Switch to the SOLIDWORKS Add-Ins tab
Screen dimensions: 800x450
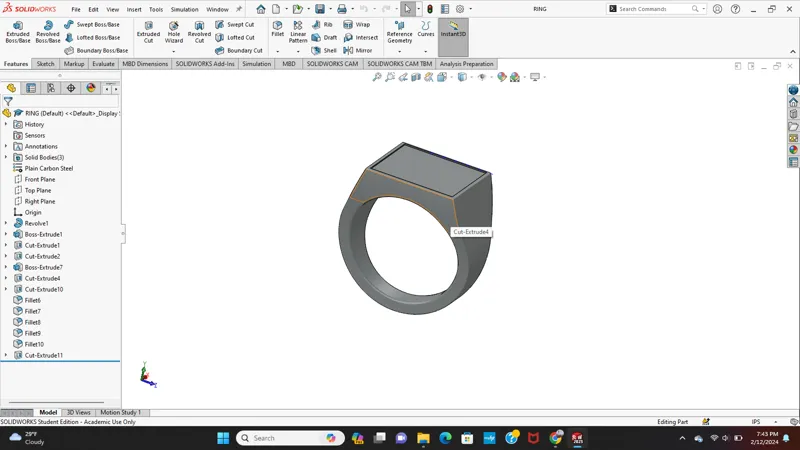(205, 64)
